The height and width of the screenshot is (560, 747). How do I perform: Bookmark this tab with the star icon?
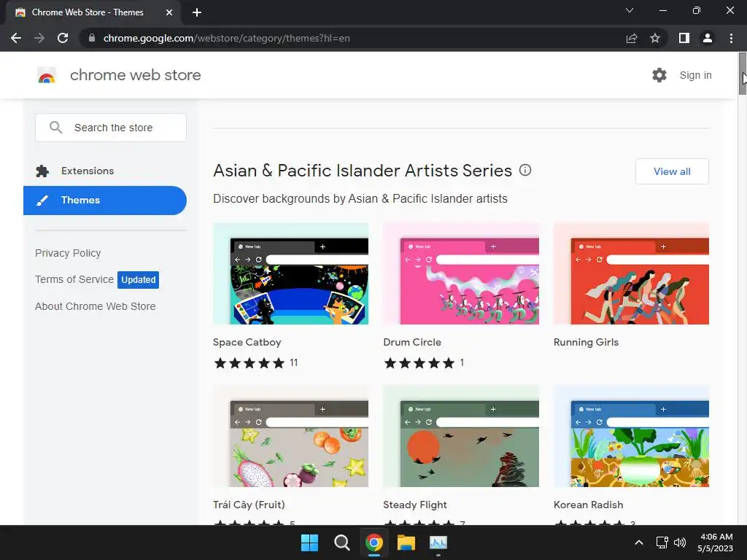pos(655,38)
